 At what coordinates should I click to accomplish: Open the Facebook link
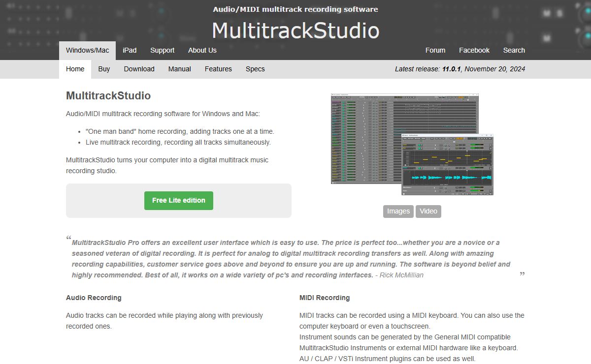tap(474, 50)
